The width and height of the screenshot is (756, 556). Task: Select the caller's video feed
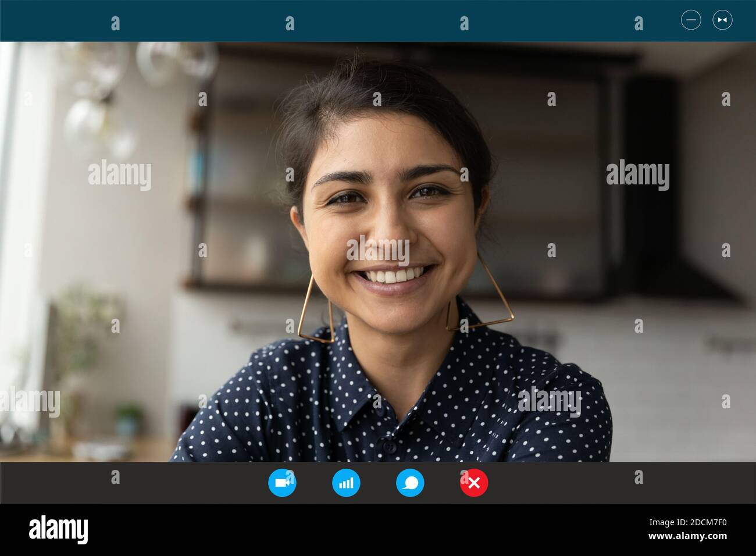(x=378, y=252)
